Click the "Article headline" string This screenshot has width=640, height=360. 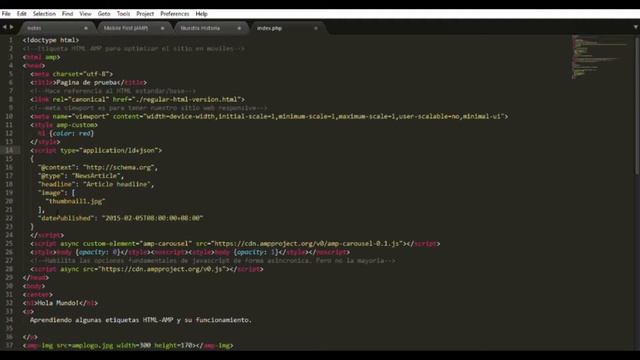(x=117, y=184)
